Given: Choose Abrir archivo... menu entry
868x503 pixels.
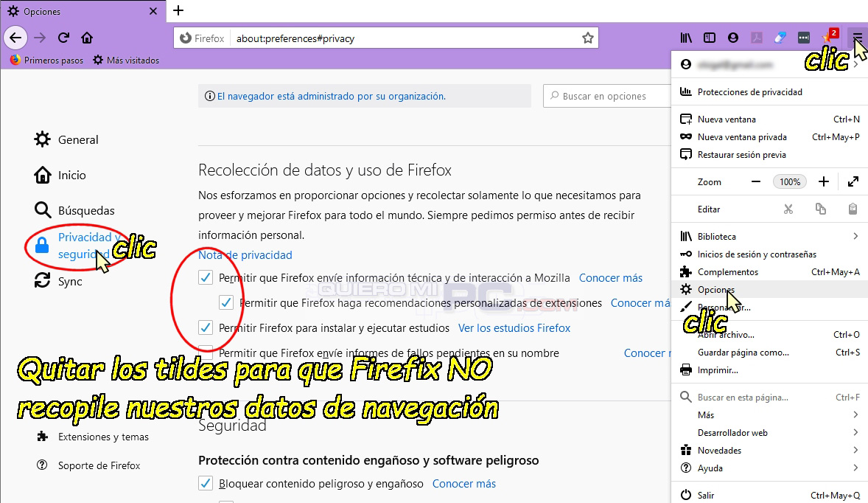Looking at the screenshot, I should click(769, 335).
